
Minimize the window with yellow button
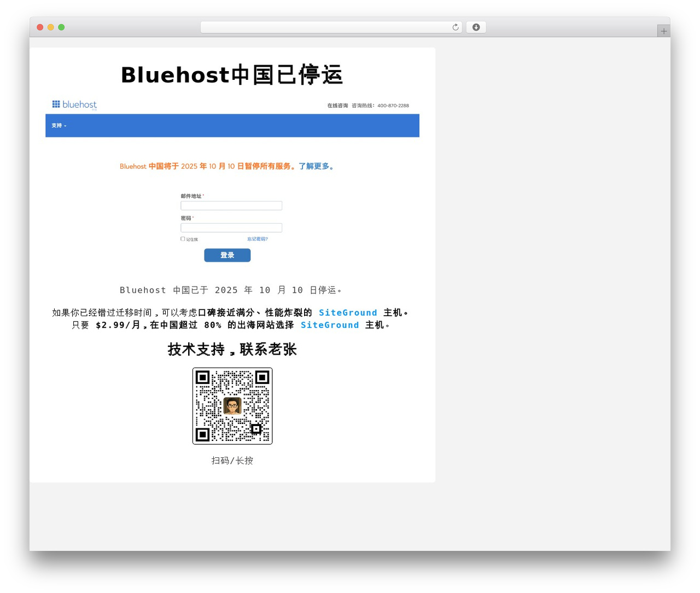click(51, 27)
